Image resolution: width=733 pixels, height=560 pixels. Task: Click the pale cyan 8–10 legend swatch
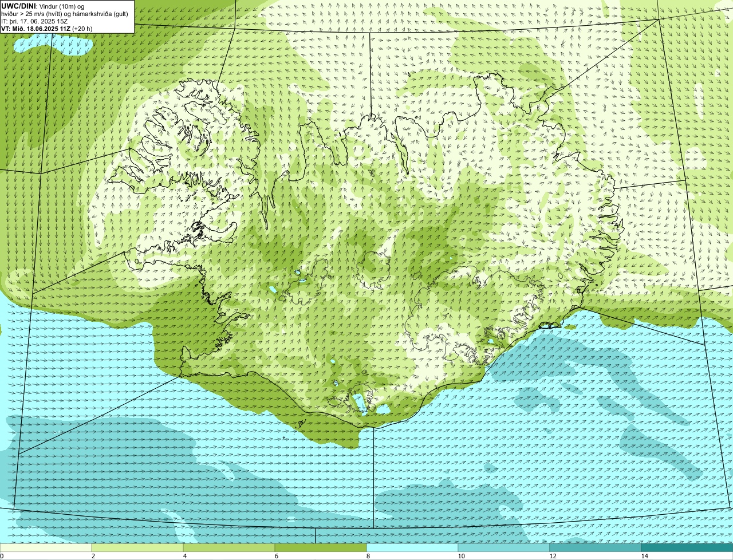412,548
